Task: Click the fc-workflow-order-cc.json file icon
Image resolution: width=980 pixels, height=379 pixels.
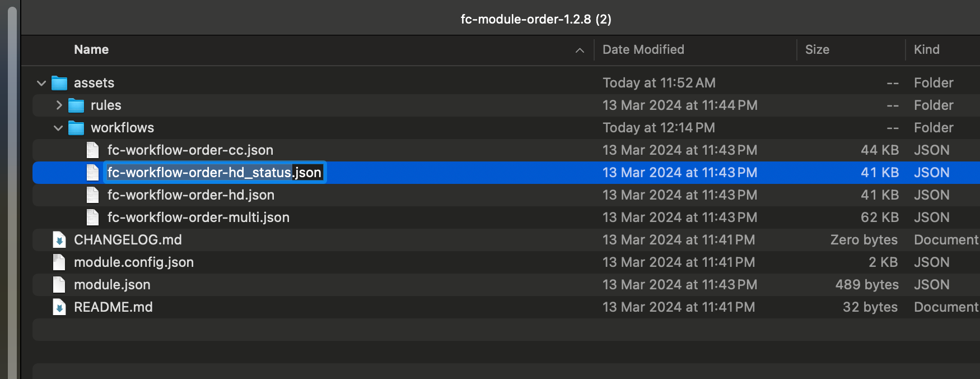Action: (93, 150)
